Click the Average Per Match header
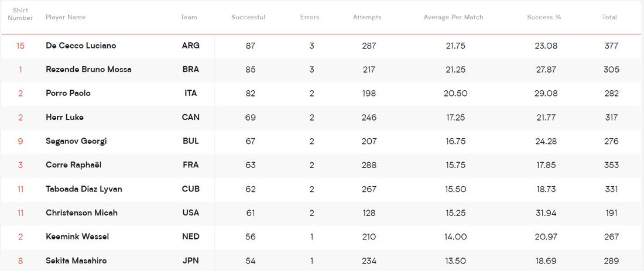Viewport: 644px width, 271px height. (x=454, y=18)
